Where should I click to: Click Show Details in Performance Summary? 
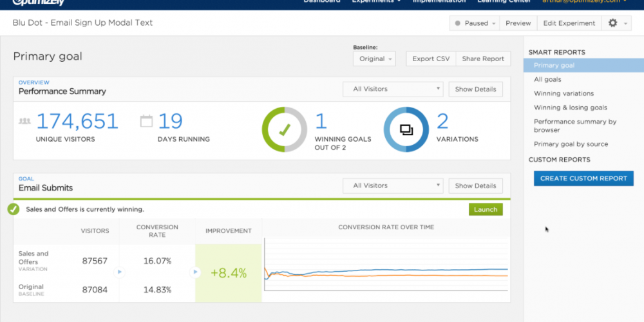coord(476,89)
